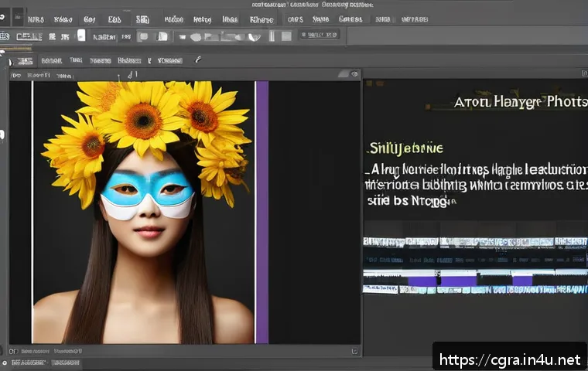Toggle the small square icon below canvas corner
Image resolution: width=588 pixels, height=371 pixels.
[354, 351]
